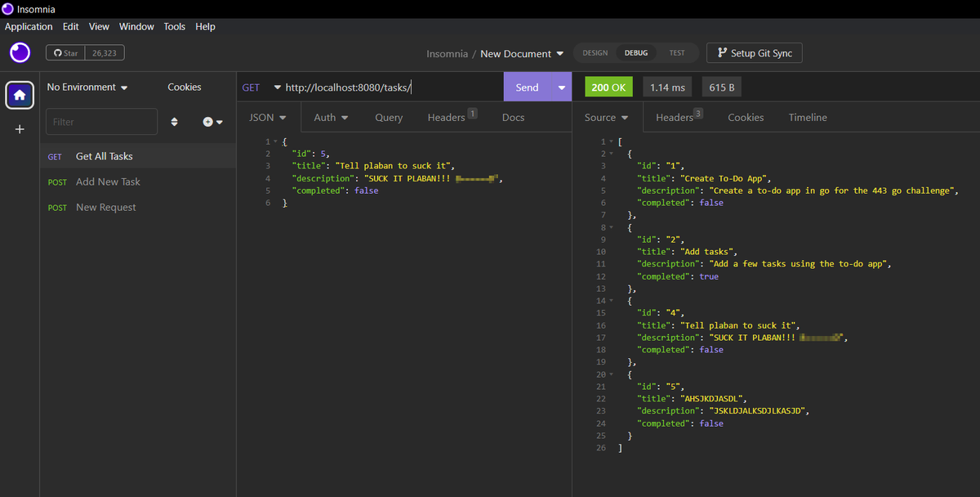980x497 pixels.
Task: Collapse response object fold at line 8
Action: pyautogui.click(x=612, y=227)
